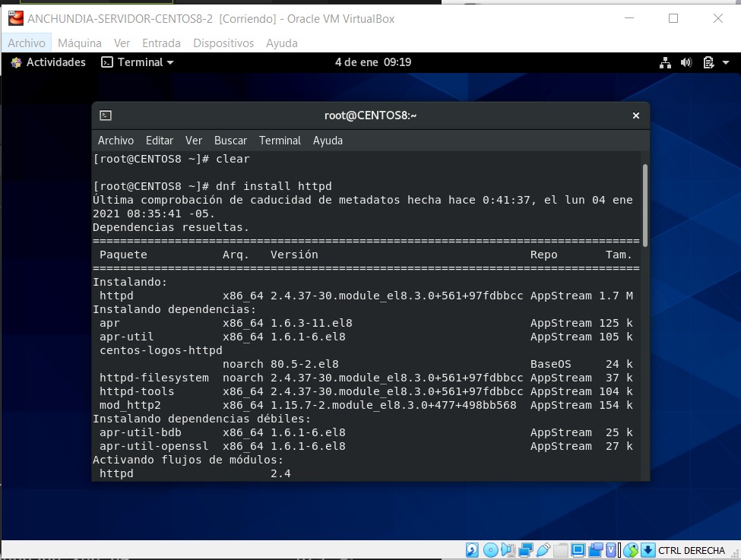Screen dimensions: 741x560
Task: Open the clipboard indicator dropdown in top bar
Action: point(707,62)
